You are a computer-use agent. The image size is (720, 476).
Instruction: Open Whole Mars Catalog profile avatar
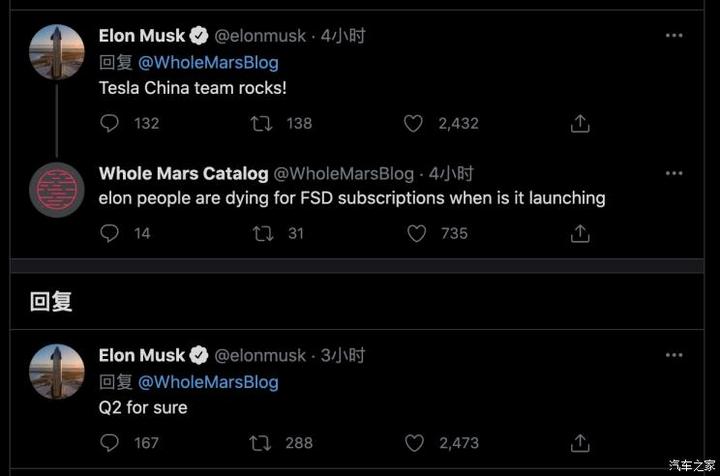[x=56, y=190]
